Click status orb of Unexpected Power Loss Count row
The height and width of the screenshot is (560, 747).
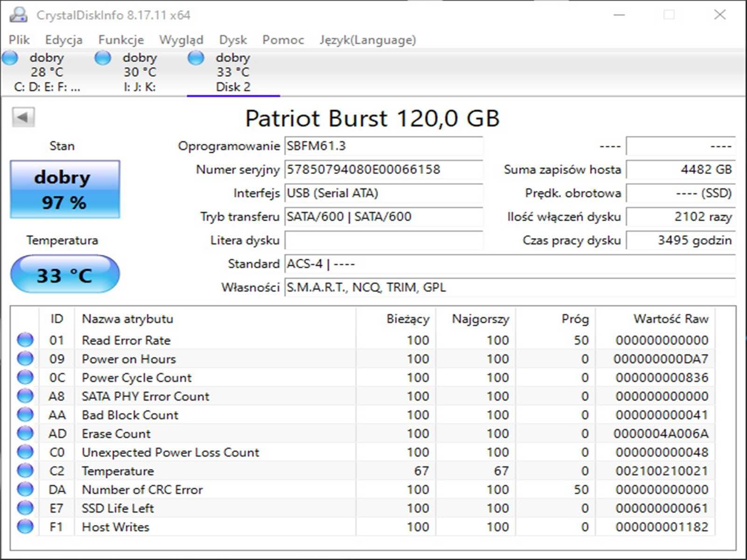25,452
